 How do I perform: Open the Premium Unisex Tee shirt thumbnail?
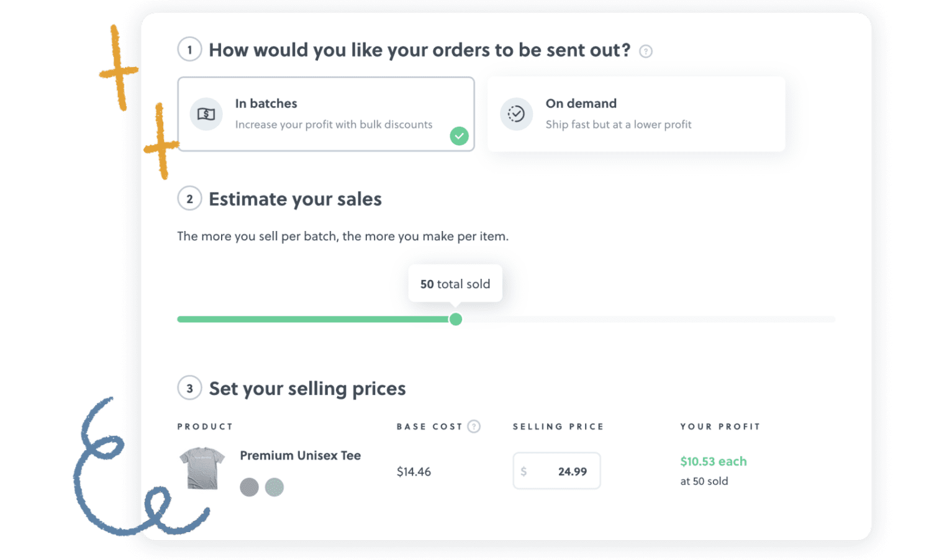tap(202, 468)
